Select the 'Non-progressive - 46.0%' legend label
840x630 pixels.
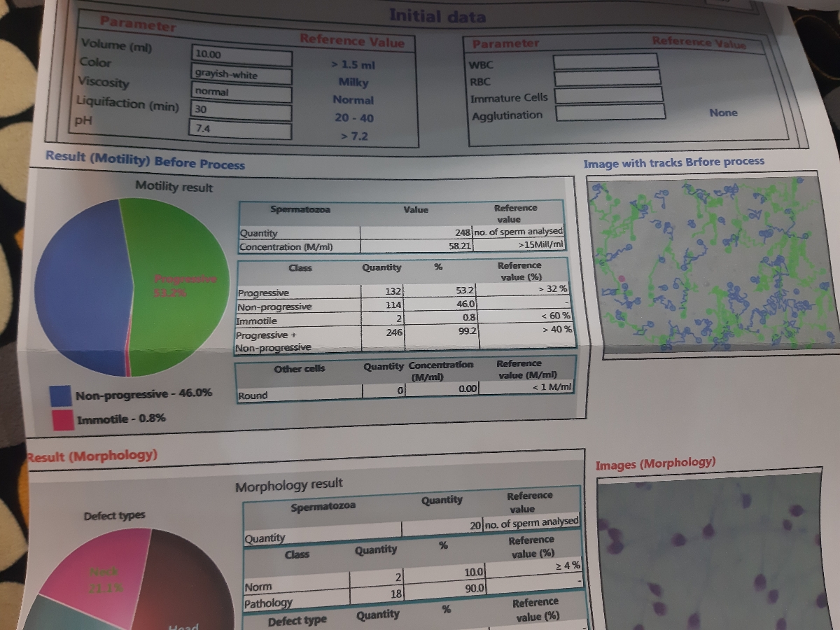144,394
